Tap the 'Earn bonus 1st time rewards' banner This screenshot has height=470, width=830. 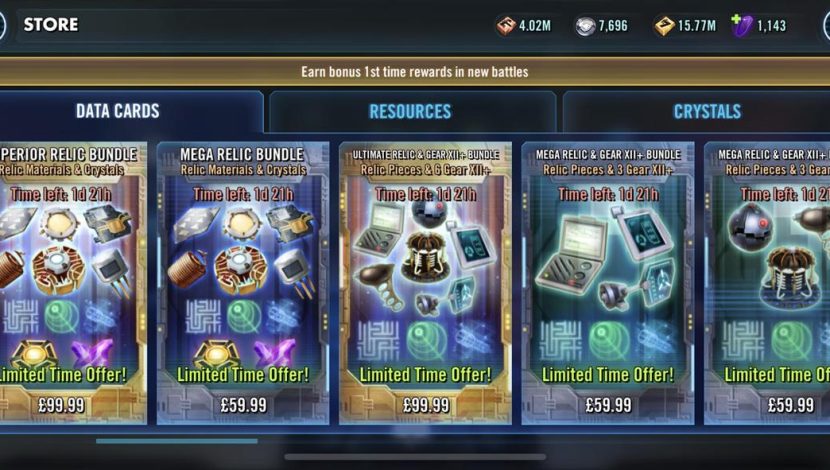point(415,71)
